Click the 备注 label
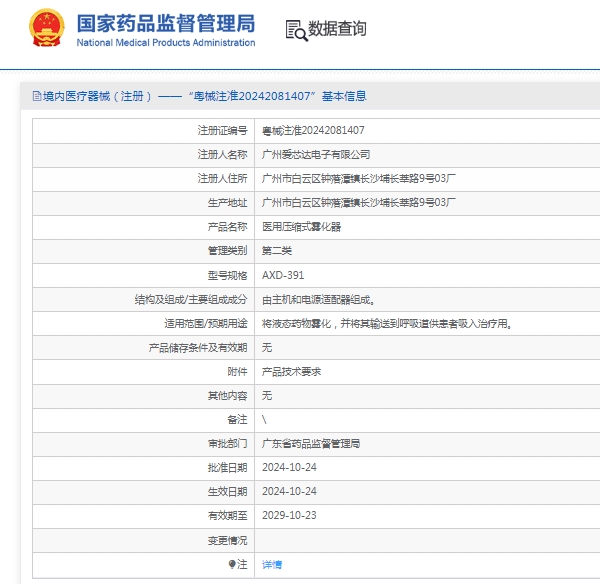Image resolution: width=600 pixels, height=584 pixels. pos(237,419)
